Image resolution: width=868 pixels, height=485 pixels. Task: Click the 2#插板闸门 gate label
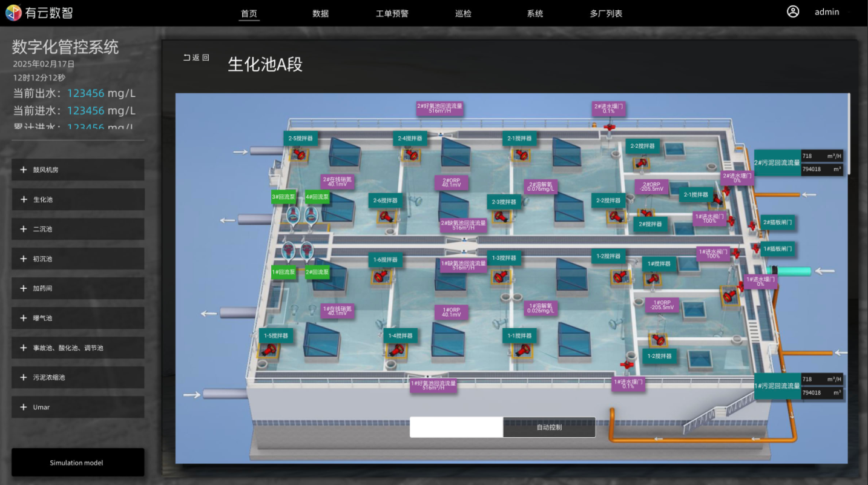click(x=777, y=222)
